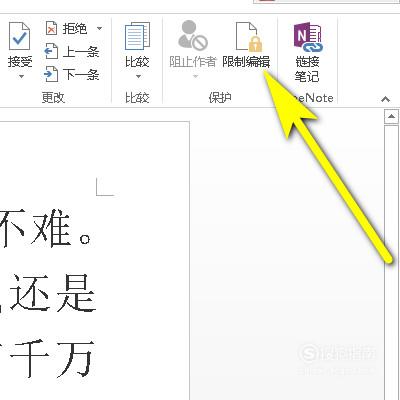Click the Block Authors (阻止作者) icon
Viewport: 400px width, 400px height.
[x=192, y=35]
